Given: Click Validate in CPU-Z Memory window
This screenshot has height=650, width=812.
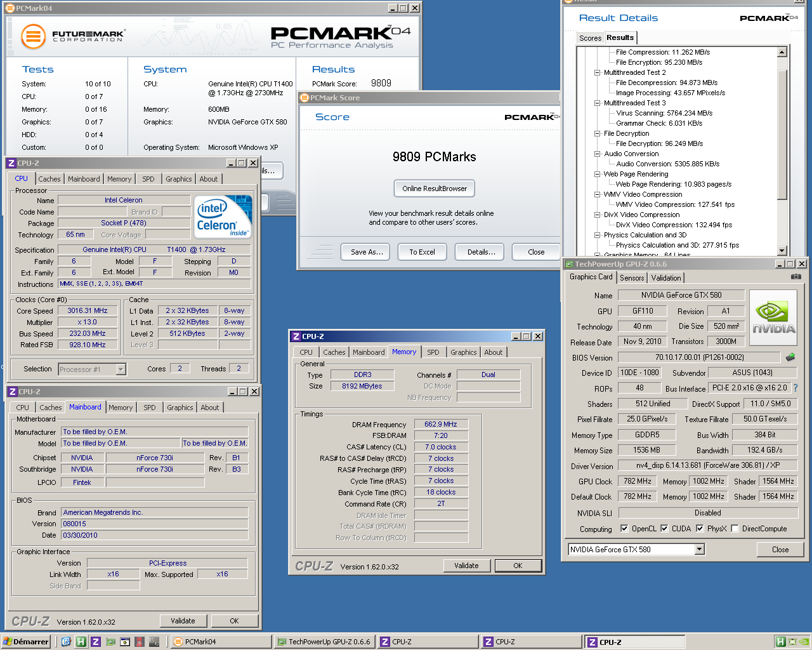Looking at the screenshot, I should point(466,566).
